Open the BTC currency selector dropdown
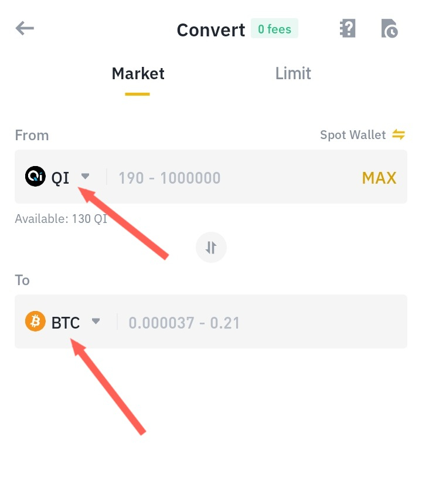The width and height of the screenshot is (422, 504). click(96, 322)
